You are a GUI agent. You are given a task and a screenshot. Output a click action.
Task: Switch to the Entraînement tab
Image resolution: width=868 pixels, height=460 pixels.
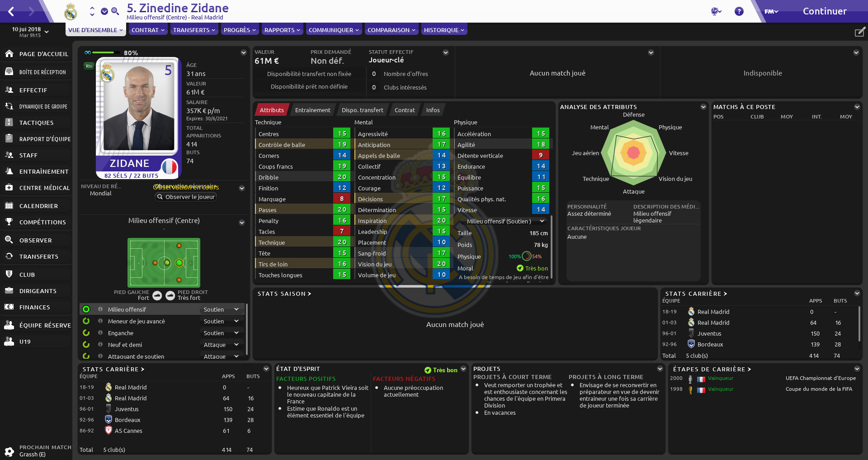(x=313, y=110)
